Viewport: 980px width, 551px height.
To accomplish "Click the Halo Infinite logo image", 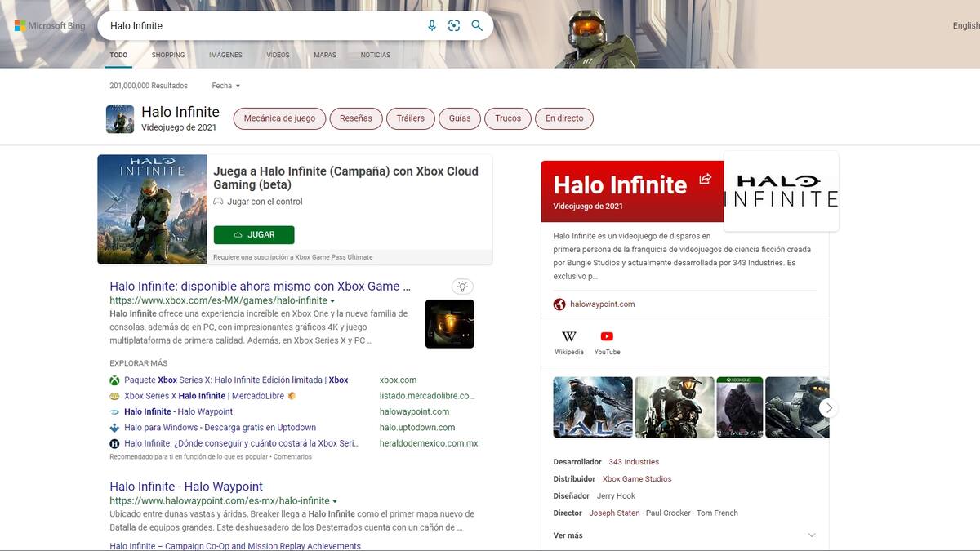I will (x=781, y=191).
